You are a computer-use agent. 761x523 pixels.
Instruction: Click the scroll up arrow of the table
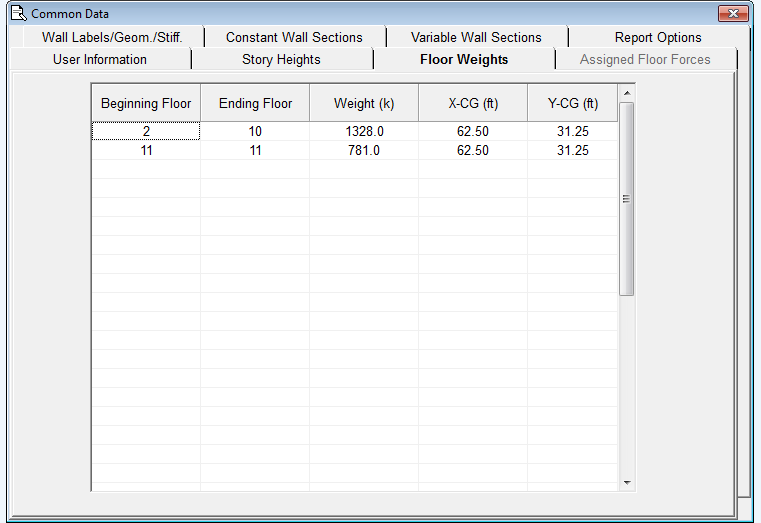click(x=627, y=94)
